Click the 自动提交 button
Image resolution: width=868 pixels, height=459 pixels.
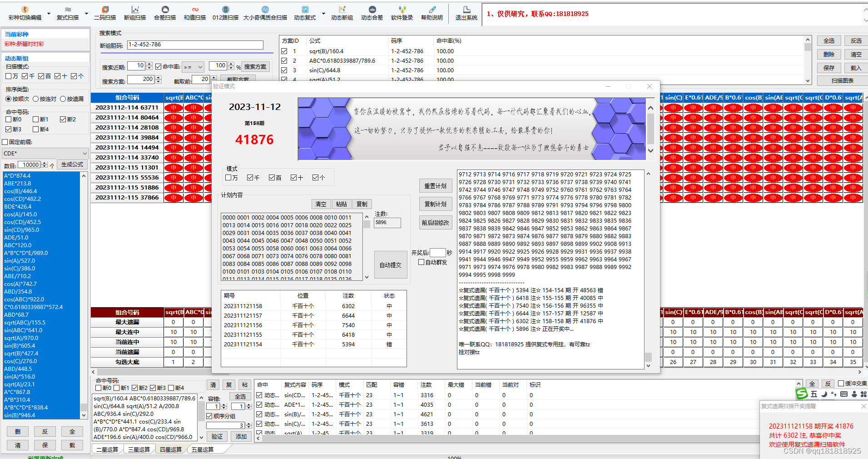(391, 265)
